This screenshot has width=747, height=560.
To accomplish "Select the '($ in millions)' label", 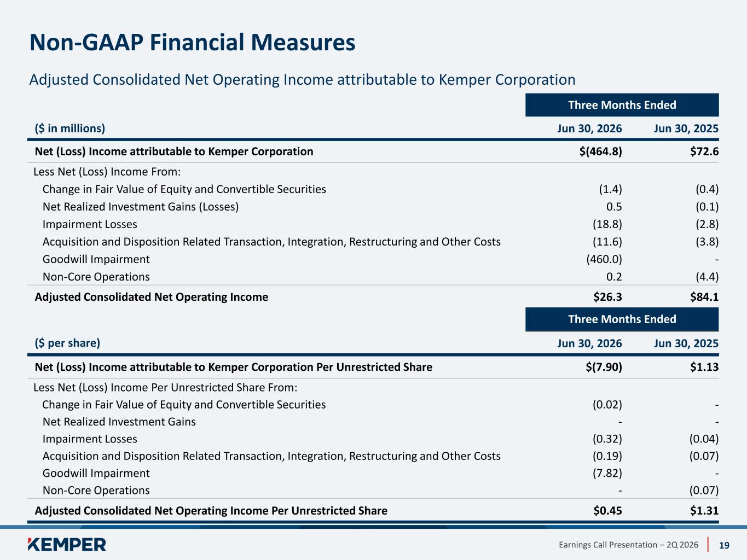I will point(70,129).
